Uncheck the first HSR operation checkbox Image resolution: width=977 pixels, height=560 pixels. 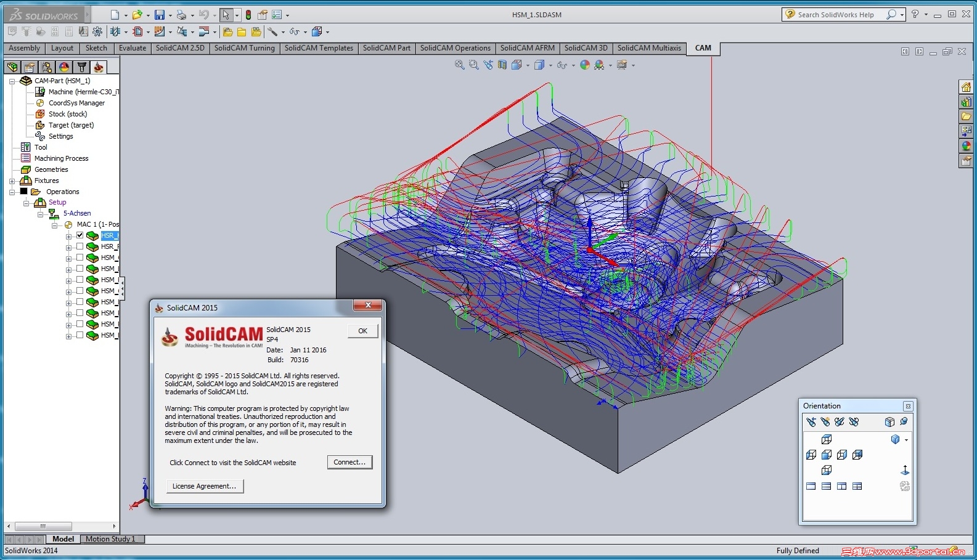pyautogui.click(x=80, y=235)
